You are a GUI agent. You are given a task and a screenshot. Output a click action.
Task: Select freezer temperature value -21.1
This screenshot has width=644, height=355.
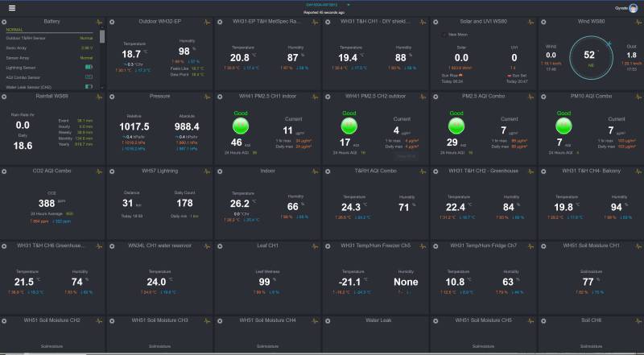(x=350, y=282)
